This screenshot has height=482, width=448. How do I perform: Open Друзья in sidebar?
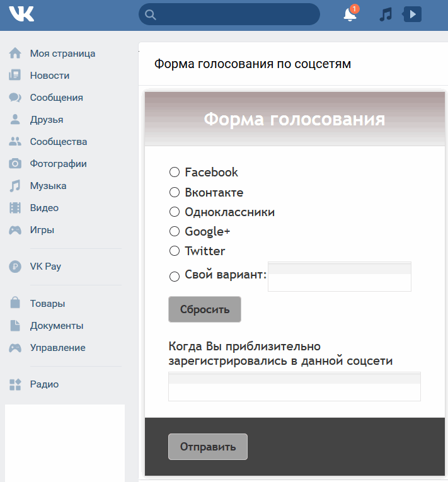[47, 120]
